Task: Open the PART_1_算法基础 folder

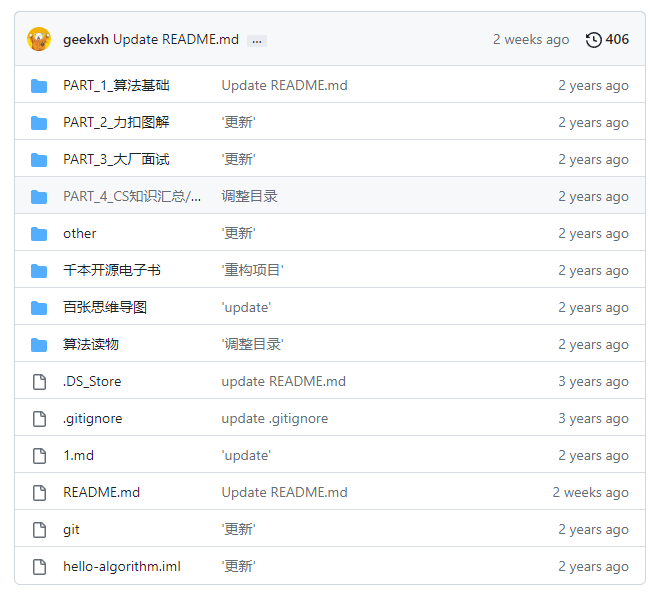Action: (x=116, y=86)
